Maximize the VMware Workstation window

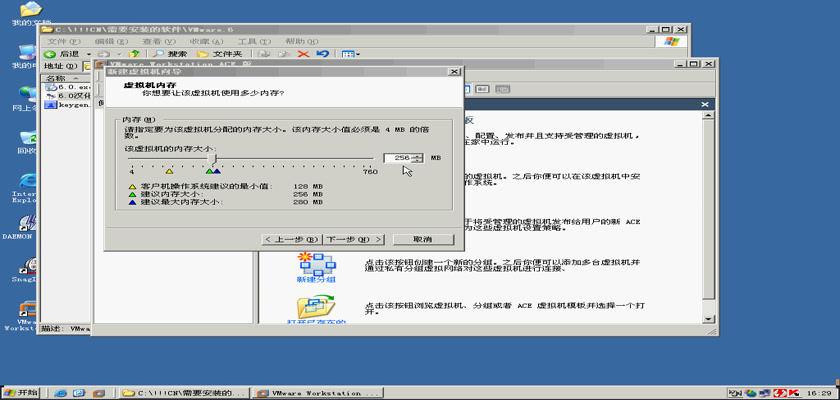(x=694, y=64)
